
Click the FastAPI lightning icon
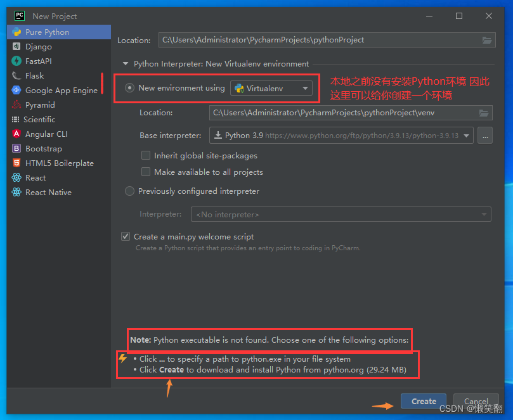tap(16, 61)
